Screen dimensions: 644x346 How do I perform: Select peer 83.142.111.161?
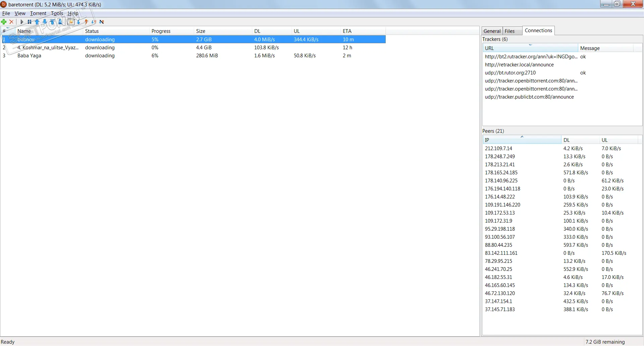[560, 253]
